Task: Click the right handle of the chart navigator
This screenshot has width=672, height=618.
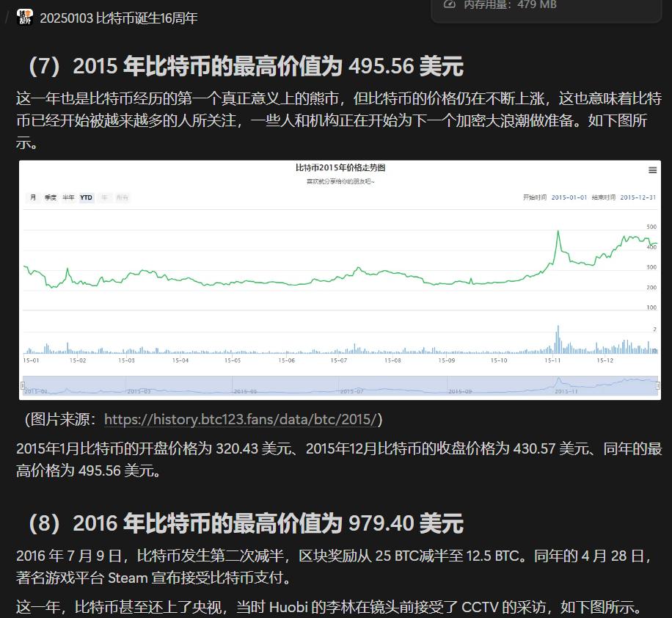Action: (658, 386)
